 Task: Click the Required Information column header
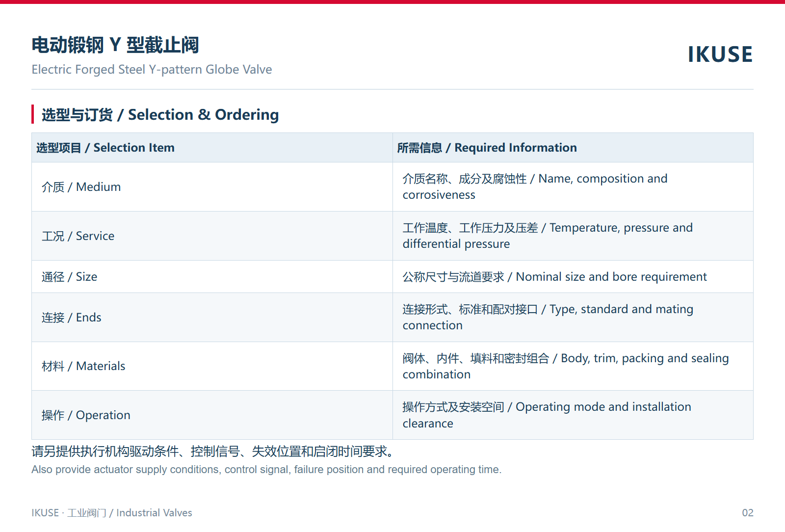coord(573,148)
